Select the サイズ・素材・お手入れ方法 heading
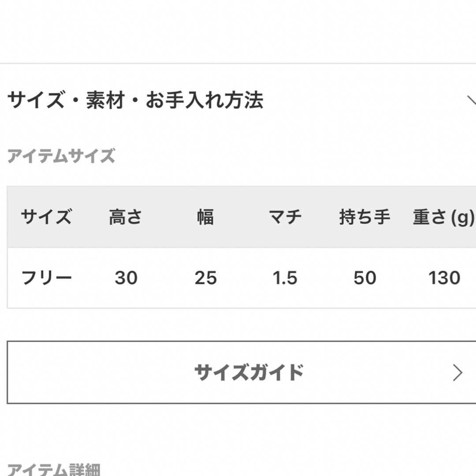 click(x=135, y=100)
